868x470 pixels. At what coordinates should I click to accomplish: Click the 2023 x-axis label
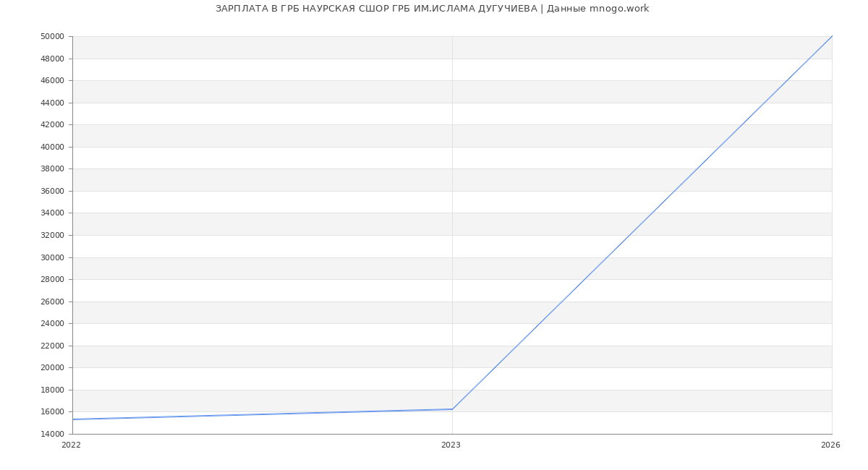point(451,445)
